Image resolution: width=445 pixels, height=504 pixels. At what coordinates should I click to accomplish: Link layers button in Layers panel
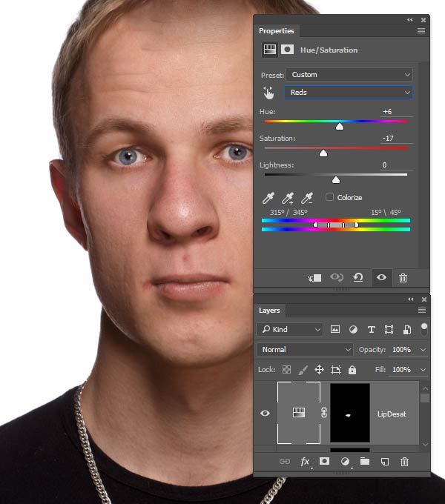[x=285, y=462]
